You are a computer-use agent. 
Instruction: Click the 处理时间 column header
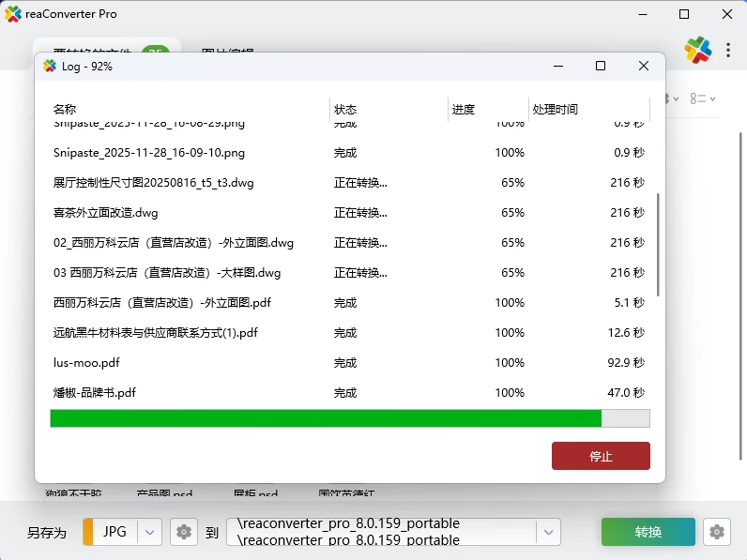click(555, 109)
